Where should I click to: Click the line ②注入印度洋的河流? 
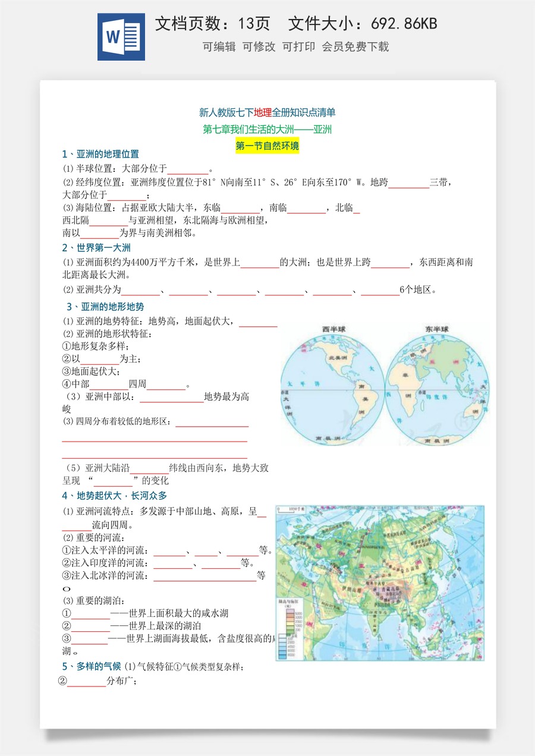159,563
